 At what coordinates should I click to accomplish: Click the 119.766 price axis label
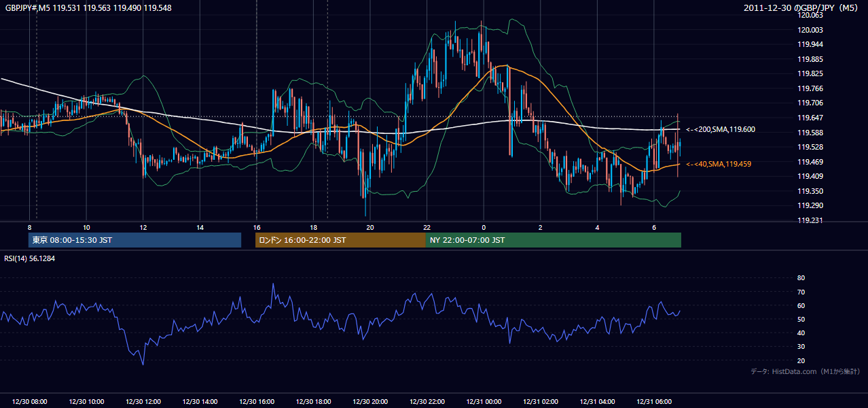tap(811, 88)
